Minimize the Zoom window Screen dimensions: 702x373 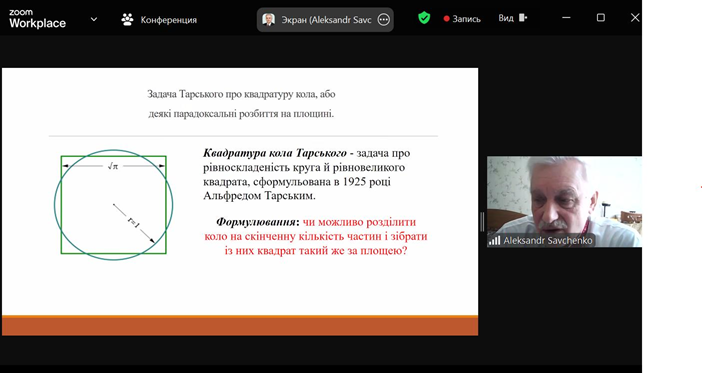566,17
